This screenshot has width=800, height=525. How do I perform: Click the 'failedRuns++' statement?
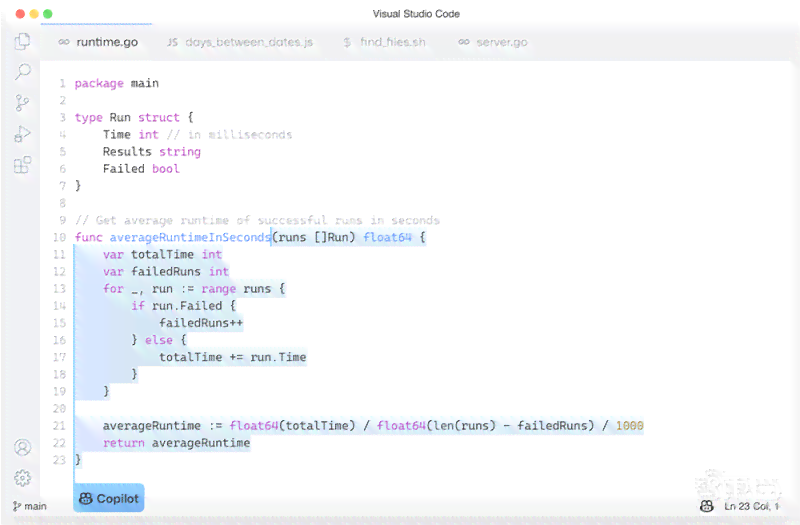pos(201,323)
